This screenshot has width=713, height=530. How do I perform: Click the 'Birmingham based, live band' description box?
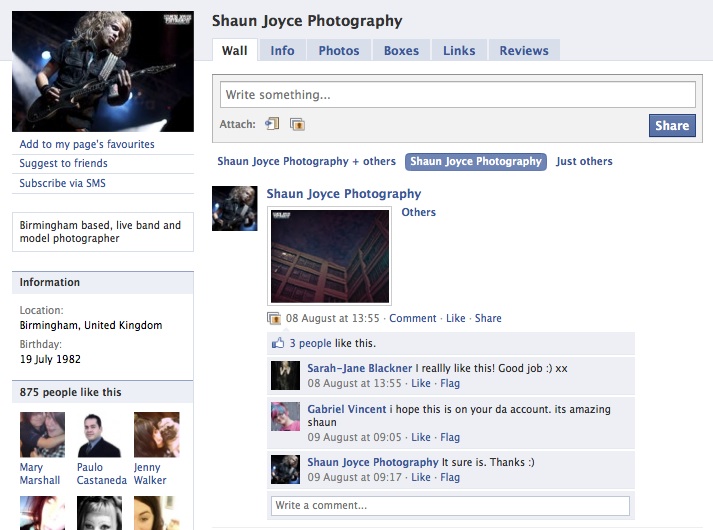103,232
